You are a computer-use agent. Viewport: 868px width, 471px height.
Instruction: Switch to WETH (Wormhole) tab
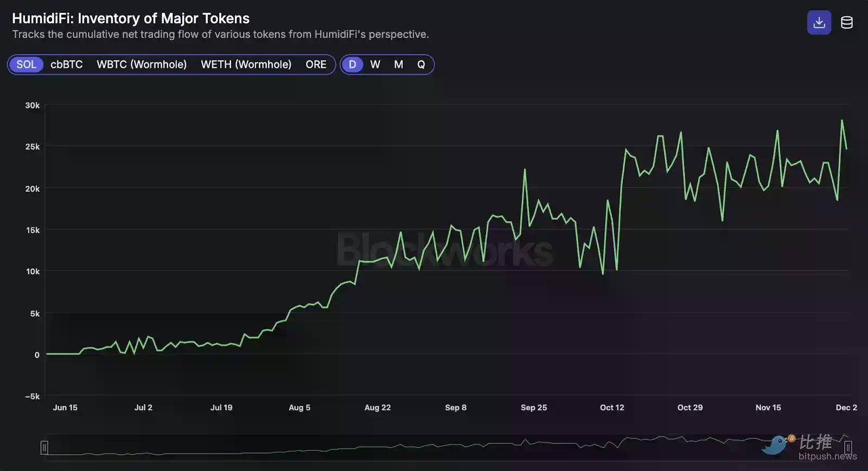pos(246,64)
